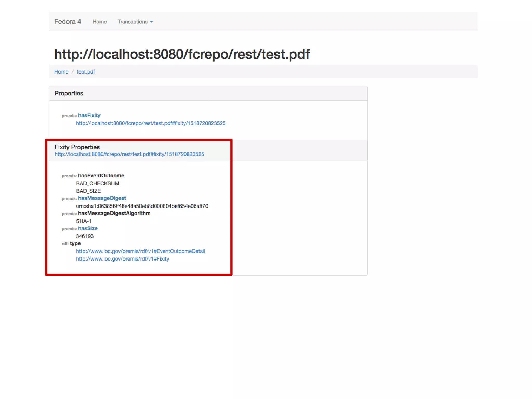The image size is (532, 399).
Task: Click the hasFixity property link
Action: (89, 115)
